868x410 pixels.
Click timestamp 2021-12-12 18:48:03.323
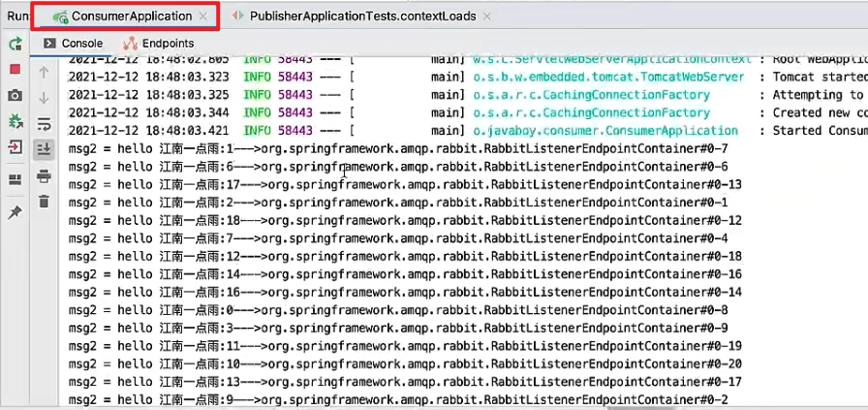(148, 77)
